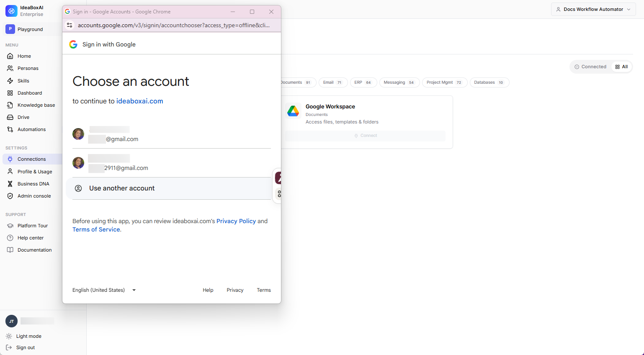Open the Docs Workflow Automator dropdown
Screen dimensions: 644x355
point(593,9)
